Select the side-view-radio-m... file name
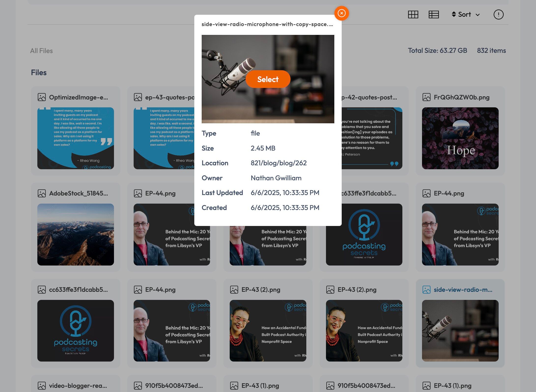The height and width of the screenshot is (392, 536). point(463,290)
